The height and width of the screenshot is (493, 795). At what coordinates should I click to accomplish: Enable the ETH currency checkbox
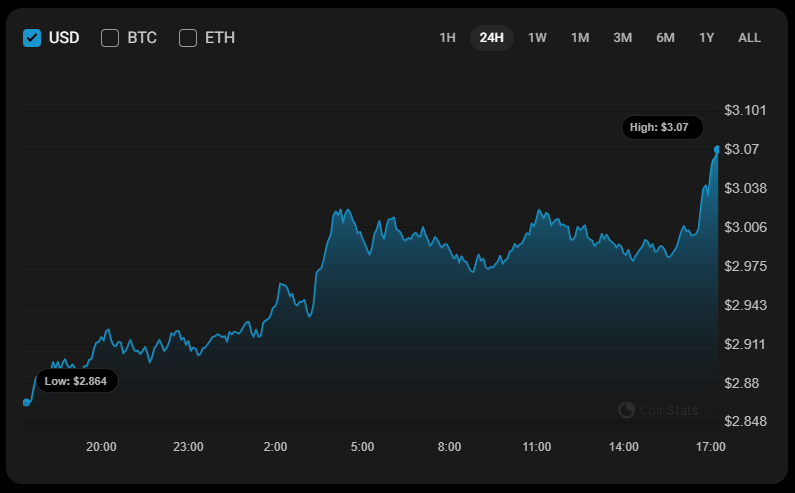(x=188, y=38)
